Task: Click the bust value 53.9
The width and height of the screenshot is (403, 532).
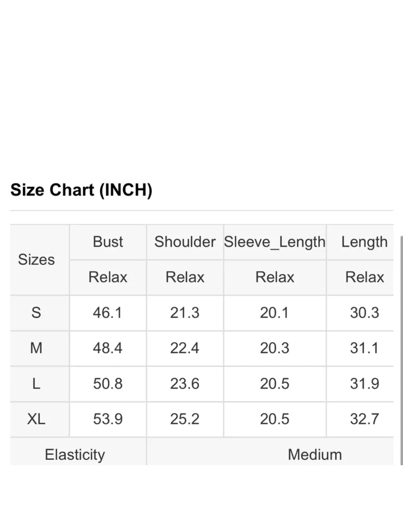Action: coord(108,419)
